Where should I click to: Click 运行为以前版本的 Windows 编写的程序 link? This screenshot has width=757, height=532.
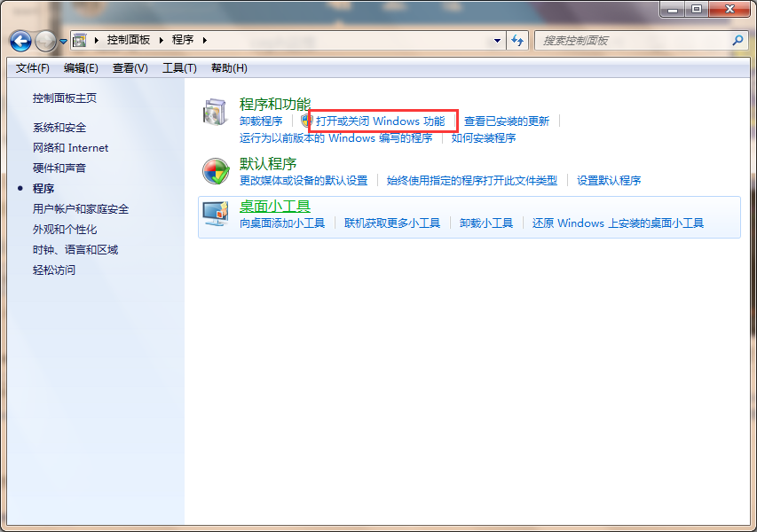pyautogui.click(x=336, y=138)
